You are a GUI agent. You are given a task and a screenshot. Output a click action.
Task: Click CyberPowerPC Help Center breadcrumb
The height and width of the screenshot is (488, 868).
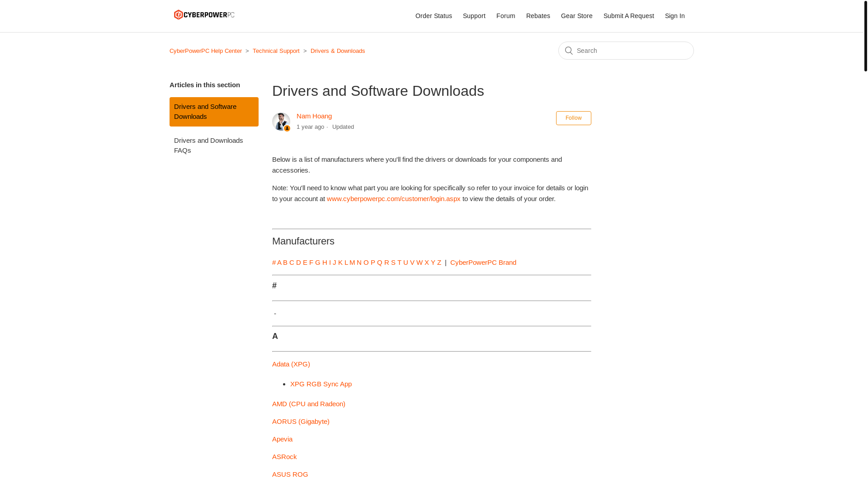click(x=206, y=51)
